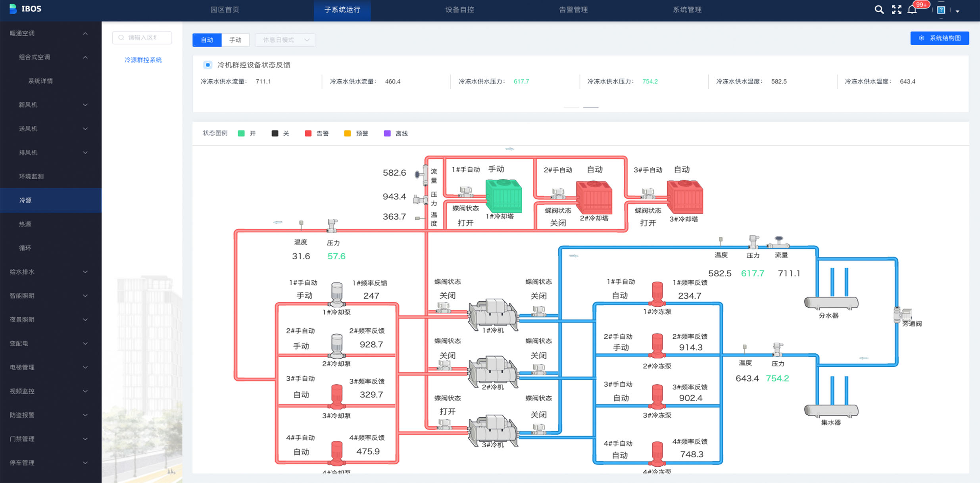
Task: Click the red 3#冷却泵 pump icon
Action: (x=336, y=397)
